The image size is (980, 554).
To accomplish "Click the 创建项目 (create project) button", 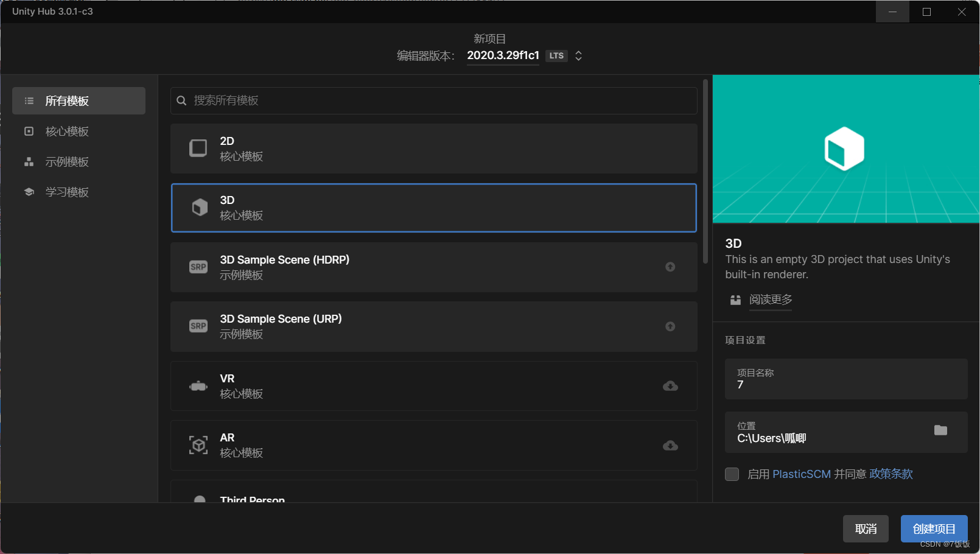I will [934, 528].
